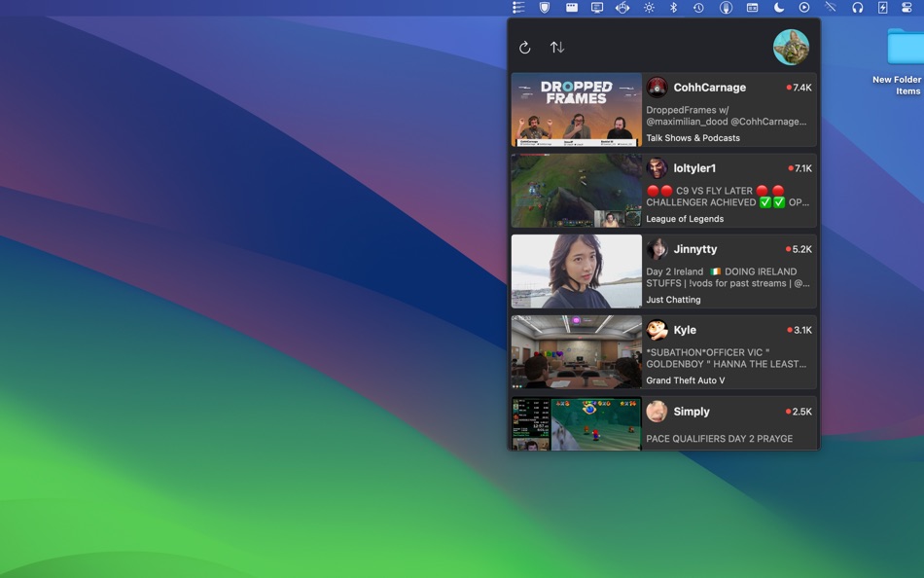The height and width of the screenshot is (578, 924).
Task: Click the sort streams icon
Action: point(556,46)
